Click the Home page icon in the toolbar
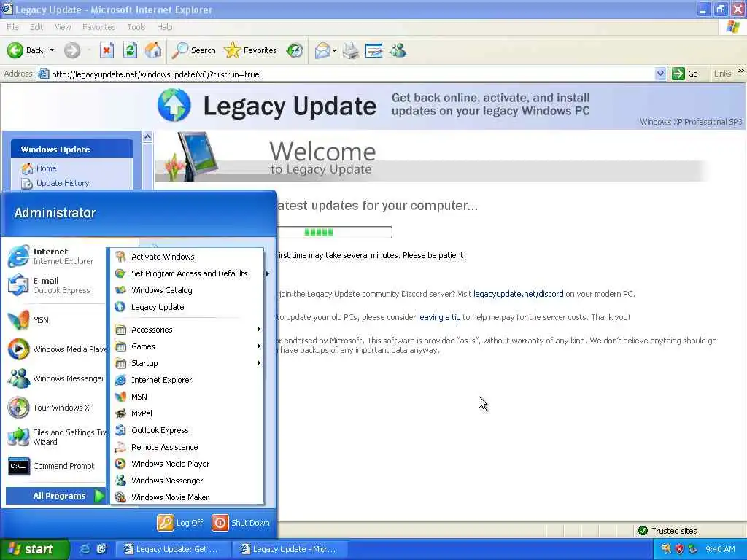This screenshot has width=747, height=560. pyautogui.click(x=153, y=50)
